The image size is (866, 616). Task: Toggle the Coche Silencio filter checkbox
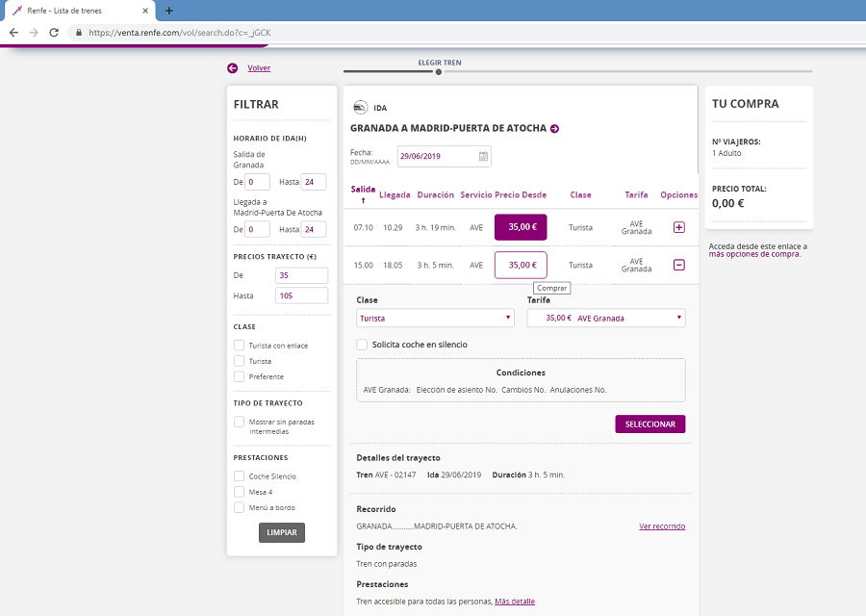pyautogui.click(x=239, y=476)
